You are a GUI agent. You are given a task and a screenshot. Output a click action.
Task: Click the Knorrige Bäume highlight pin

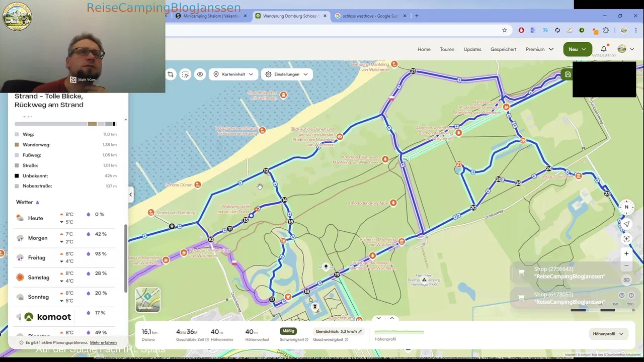pos(385,159)
